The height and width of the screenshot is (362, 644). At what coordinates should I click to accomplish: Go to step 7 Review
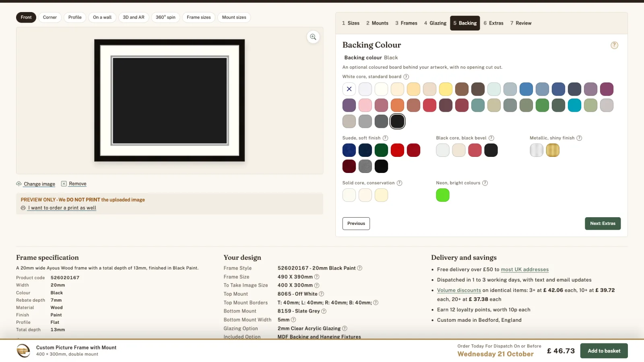521,23
